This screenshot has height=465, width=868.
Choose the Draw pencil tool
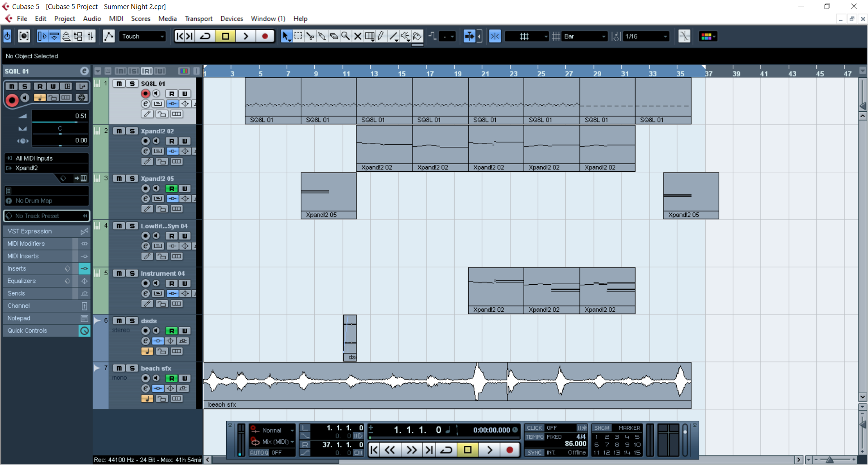click(381, 36)
